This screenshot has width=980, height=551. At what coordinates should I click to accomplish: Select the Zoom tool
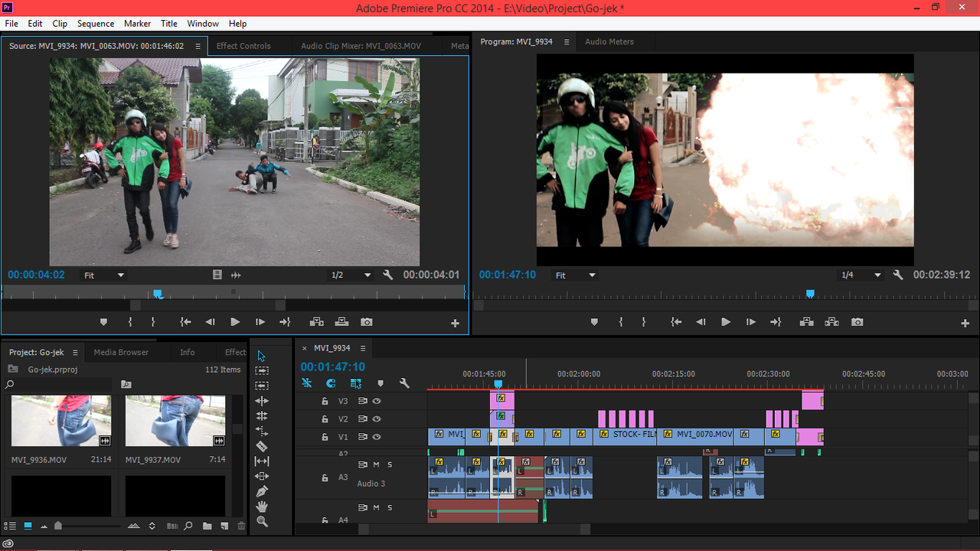point(262,521)
